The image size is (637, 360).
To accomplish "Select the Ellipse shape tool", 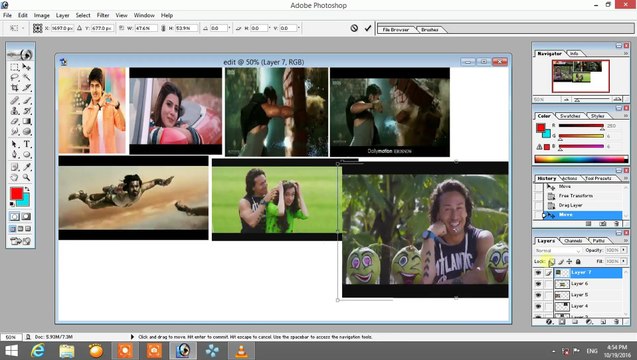I will 26,155.
